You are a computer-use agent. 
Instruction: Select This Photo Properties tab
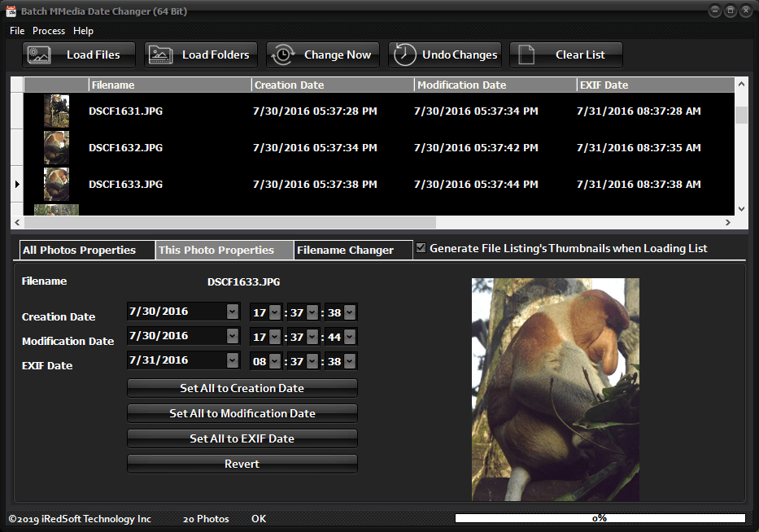click(225, 251)
